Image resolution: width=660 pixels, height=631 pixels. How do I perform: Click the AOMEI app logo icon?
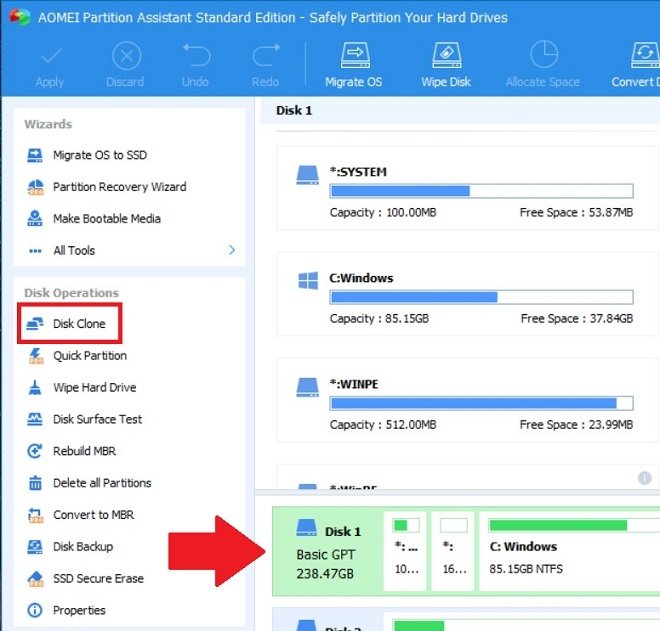19,18
